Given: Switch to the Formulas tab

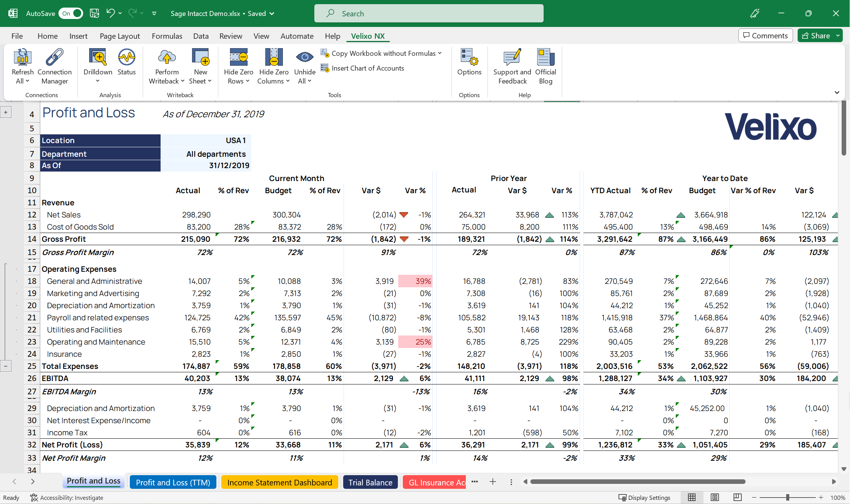Looking at the screenshot, I should (x=167, y=36).
